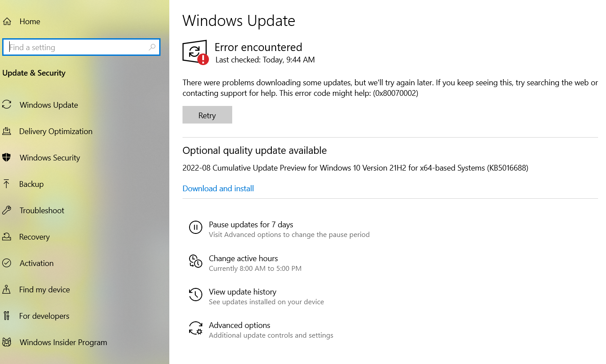The height and width of the screenshot is (364, 606).
Task: Click the magnifier icon in search box
Action: [x=152, y=47]
